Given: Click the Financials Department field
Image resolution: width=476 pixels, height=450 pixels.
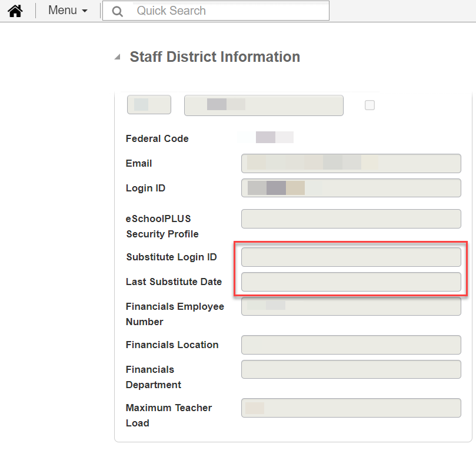Looking at the screenshot, I should click(351, 369).
